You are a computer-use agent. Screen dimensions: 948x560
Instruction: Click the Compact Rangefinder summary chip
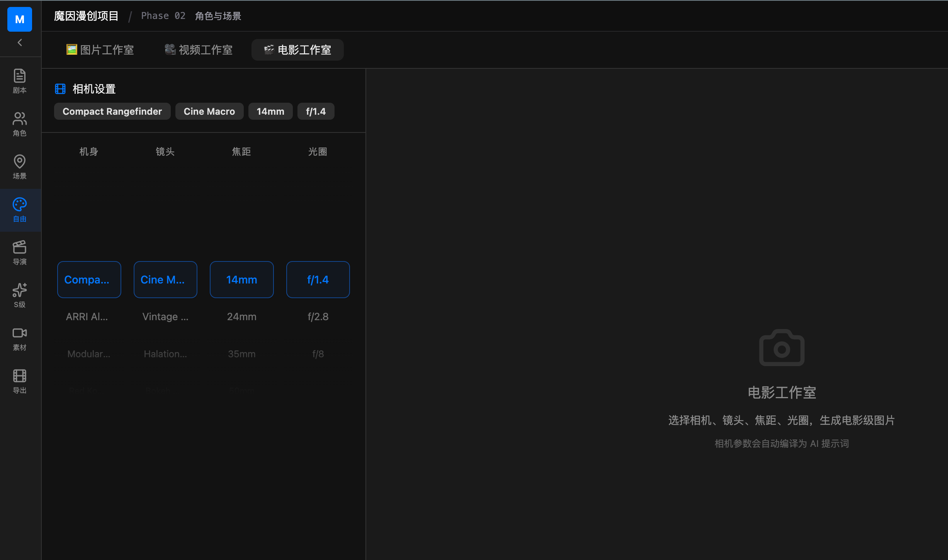tap(112, 111)
